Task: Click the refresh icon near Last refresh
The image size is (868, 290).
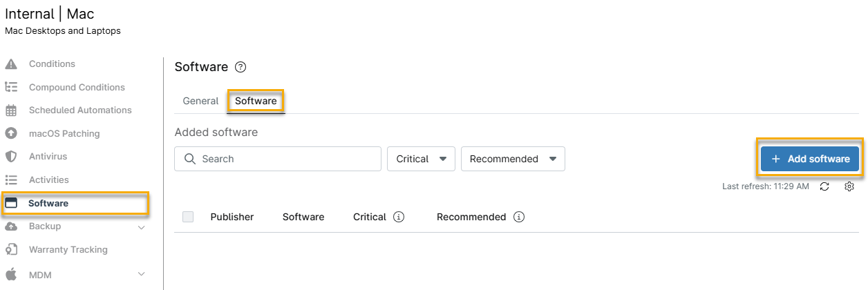Action: point(824,186)
